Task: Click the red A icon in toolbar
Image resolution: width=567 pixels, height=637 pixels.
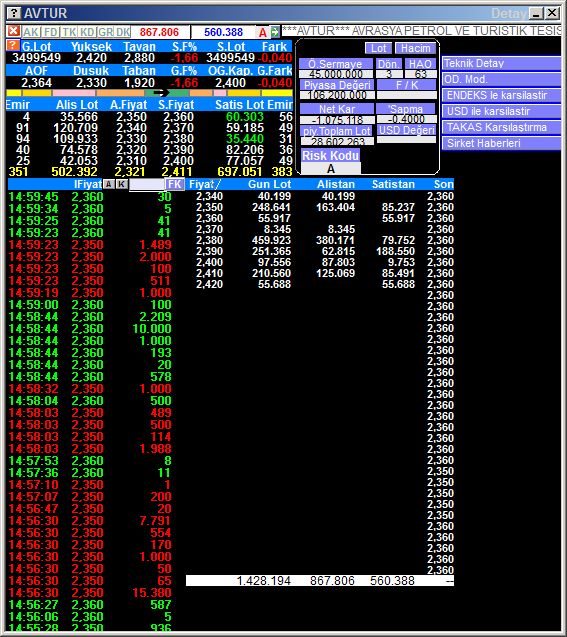Action: (263, 32)
